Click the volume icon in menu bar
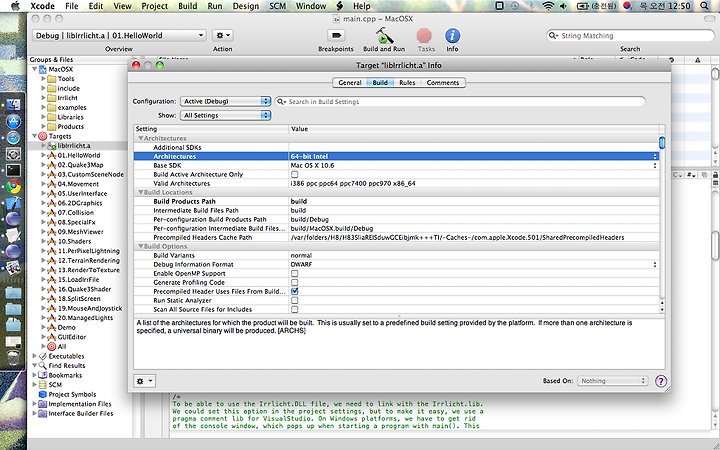720x450 pixels. pyautogui.click(x=563, y=6)
